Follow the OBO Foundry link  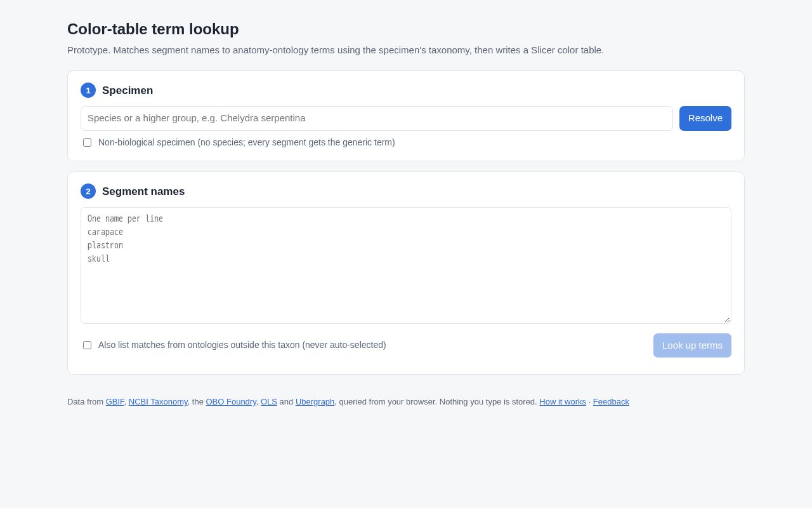(231, 402)
